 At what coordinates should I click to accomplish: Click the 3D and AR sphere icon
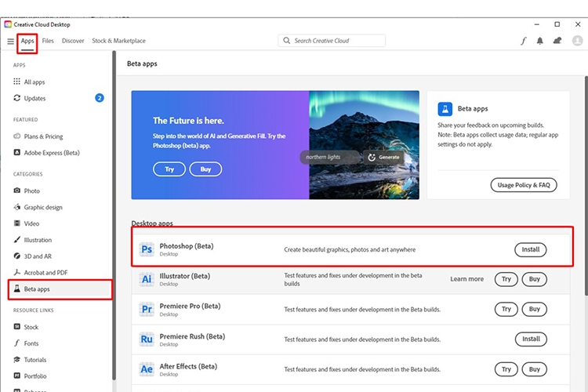[17, 256]
